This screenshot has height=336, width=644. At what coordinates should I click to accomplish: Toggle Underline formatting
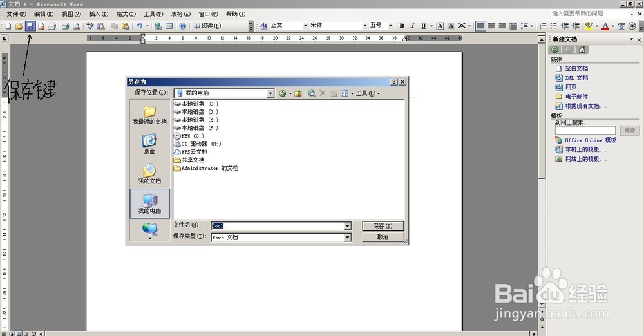(424, 26)
